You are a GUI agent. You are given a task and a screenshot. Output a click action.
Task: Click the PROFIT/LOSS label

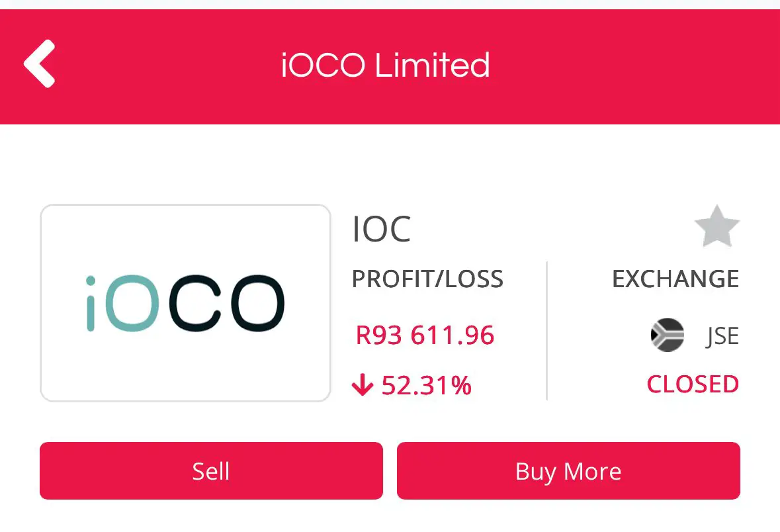(428, 279)
